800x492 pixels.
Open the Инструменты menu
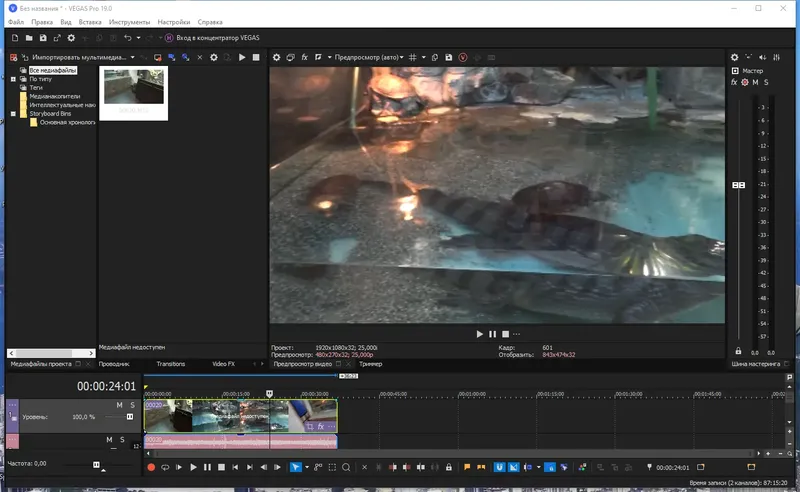click(130, 21)
